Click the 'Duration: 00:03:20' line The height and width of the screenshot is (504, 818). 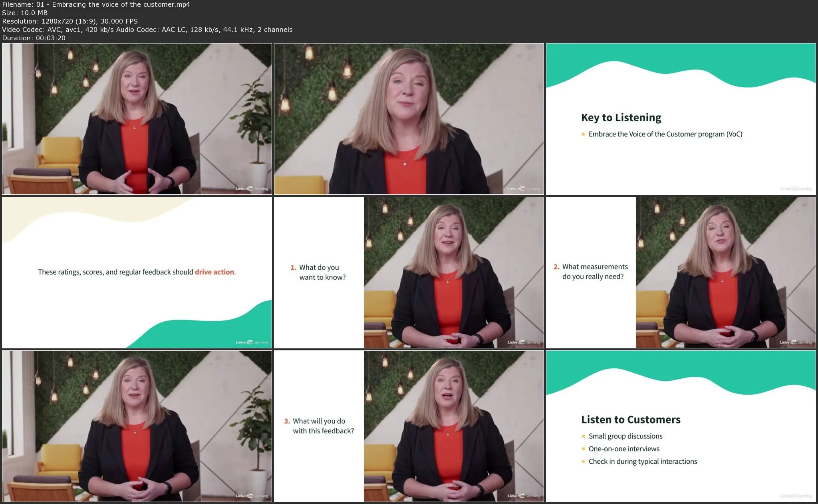34,38
